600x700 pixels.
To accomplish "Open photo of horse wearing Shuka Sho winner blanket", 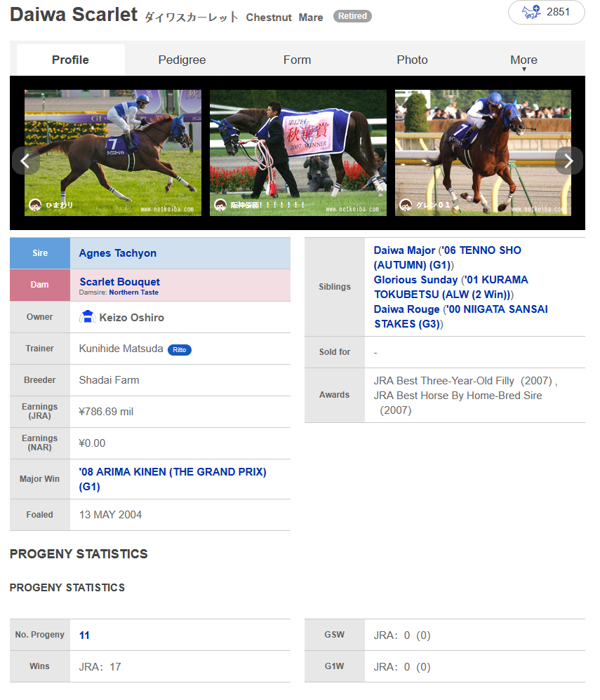I will pos(298,153).
